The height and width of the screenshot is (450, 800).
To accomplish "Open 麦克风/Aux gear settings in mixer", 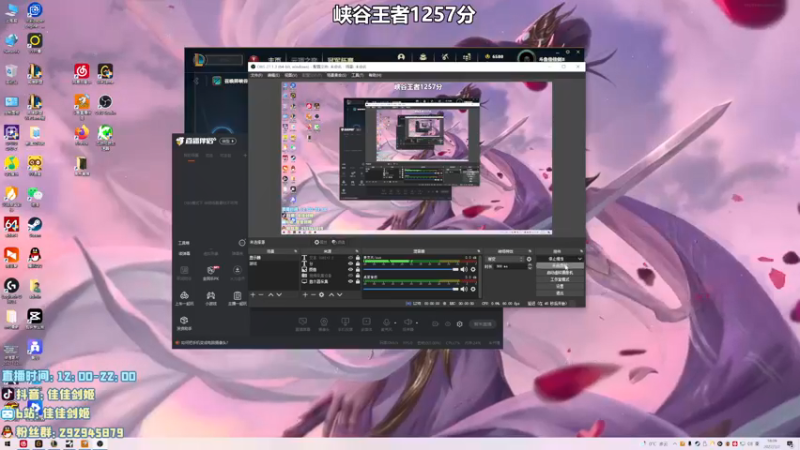I will click(x=473, y=269).
